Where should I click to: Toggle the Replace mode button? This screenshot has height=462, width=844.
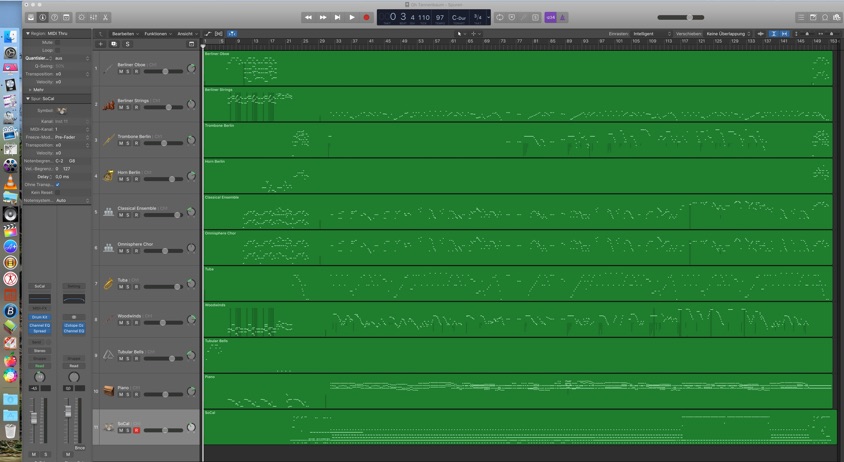tap(511, 17)
